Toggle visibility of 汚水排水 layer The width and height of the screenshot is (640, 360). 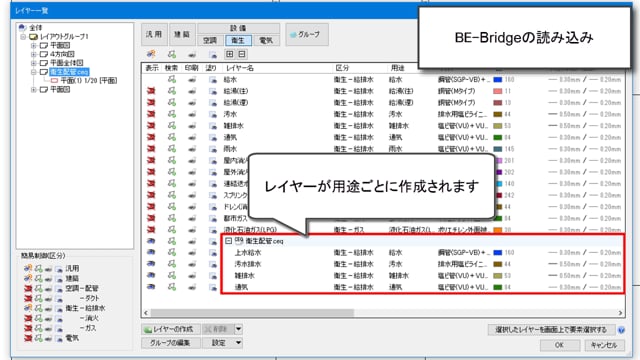151,264
